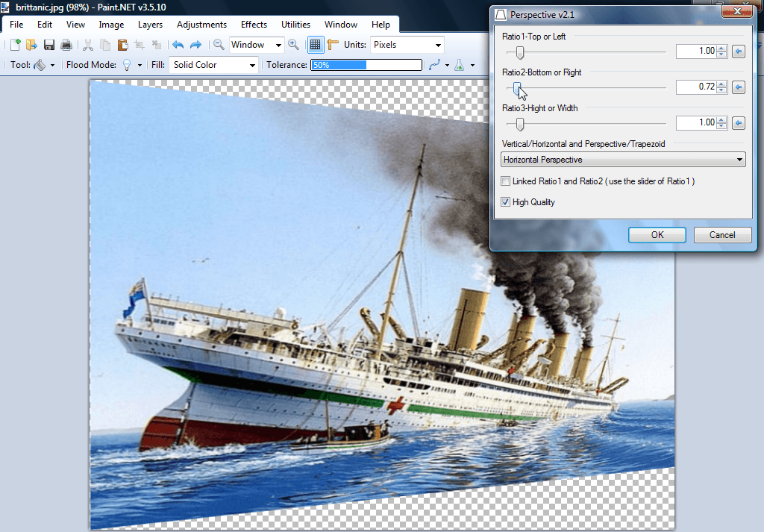The image size is (764, 532).
Task: Click the Zoom Out magnifier icon
Action: 219,45
